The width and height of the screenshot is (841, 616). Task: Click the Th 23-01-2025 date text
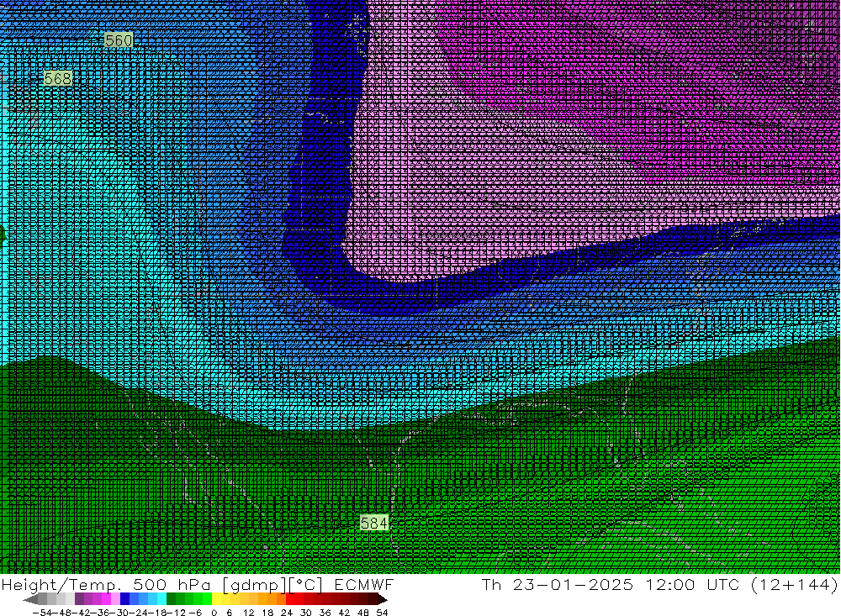pos(555,584)
